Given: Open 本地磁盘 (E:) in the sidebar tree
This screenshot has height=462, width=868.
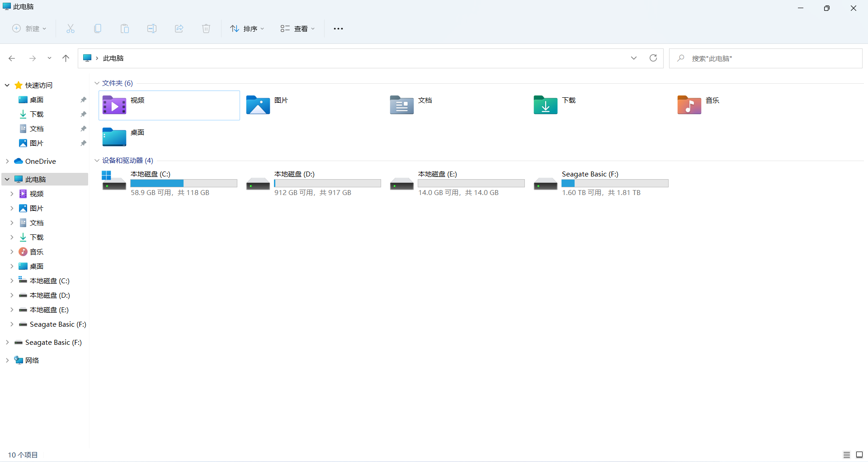Looking at the screenshot, I should [x=49, y=310].
